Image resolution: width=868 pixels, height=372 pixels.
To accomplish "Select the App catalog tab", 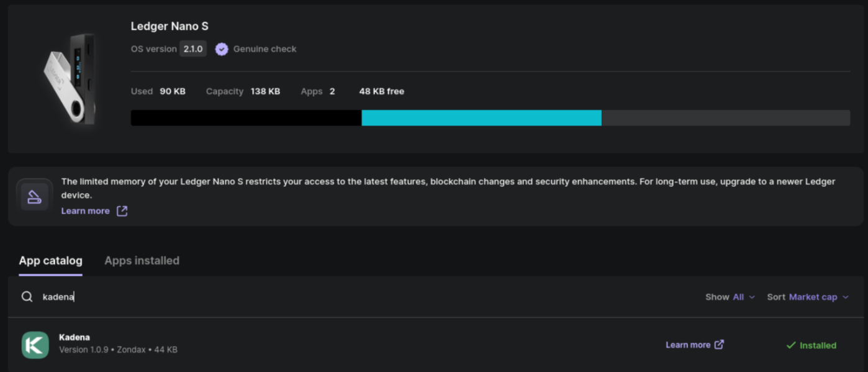I will click(x=50, y=261).
